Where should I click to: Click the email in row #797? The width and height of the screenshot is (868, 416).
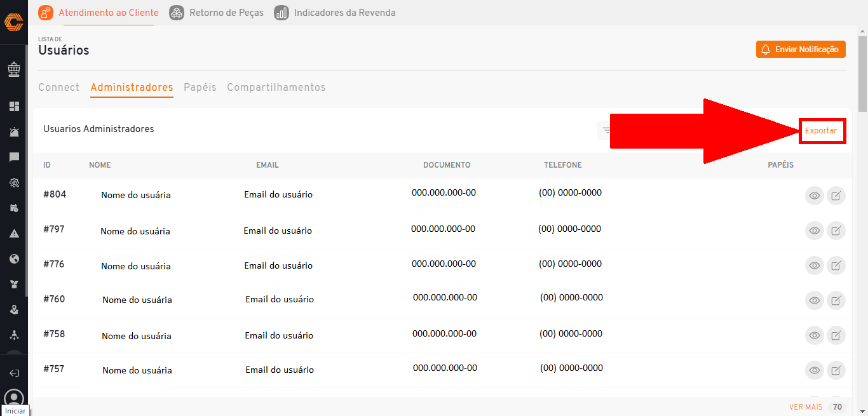coord(278,231)
